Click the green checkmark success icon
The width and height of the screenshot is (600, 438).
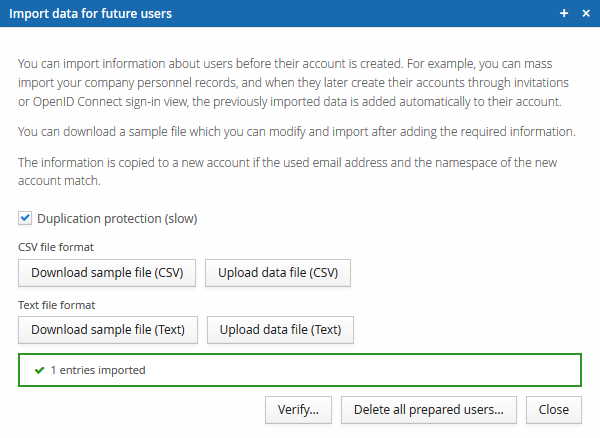39,370
